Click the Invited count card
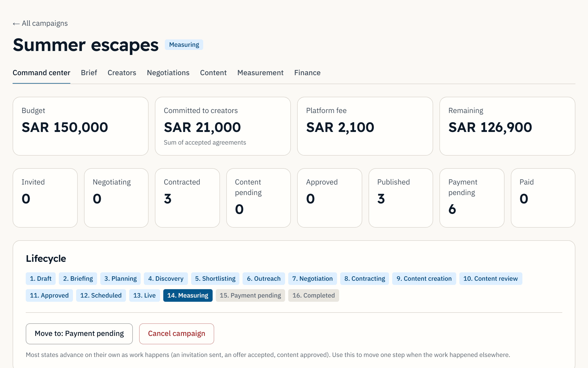The height and width of the screenshot is (368, 588). [x=45, y=198]
